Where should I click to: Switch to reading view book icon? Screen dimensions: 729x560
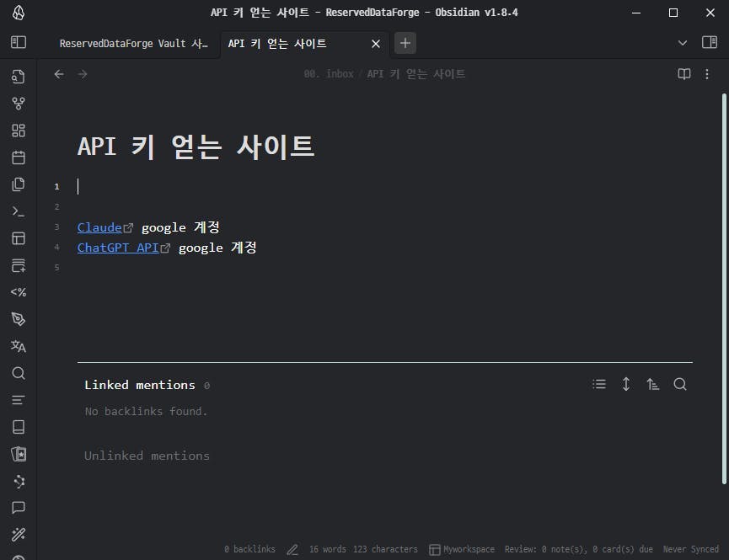point(683,74)
